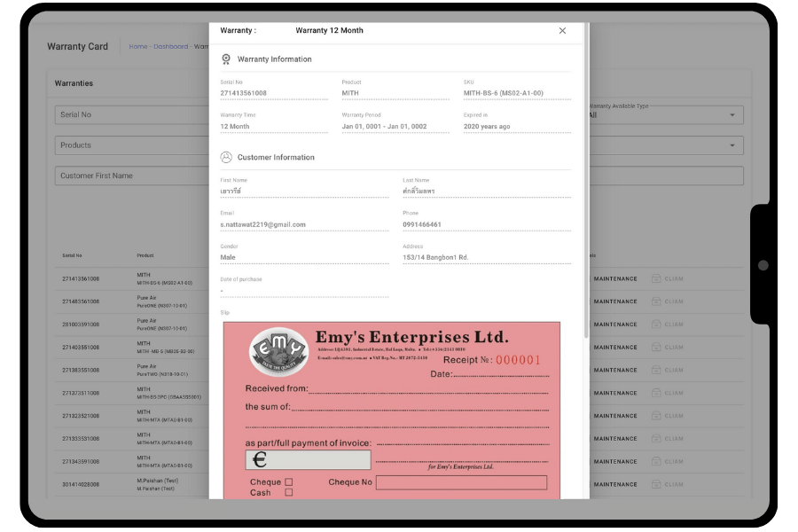Click the Serial No filter input
The height and width of the screenshot is (532, 798).
(x=133, y=114)
